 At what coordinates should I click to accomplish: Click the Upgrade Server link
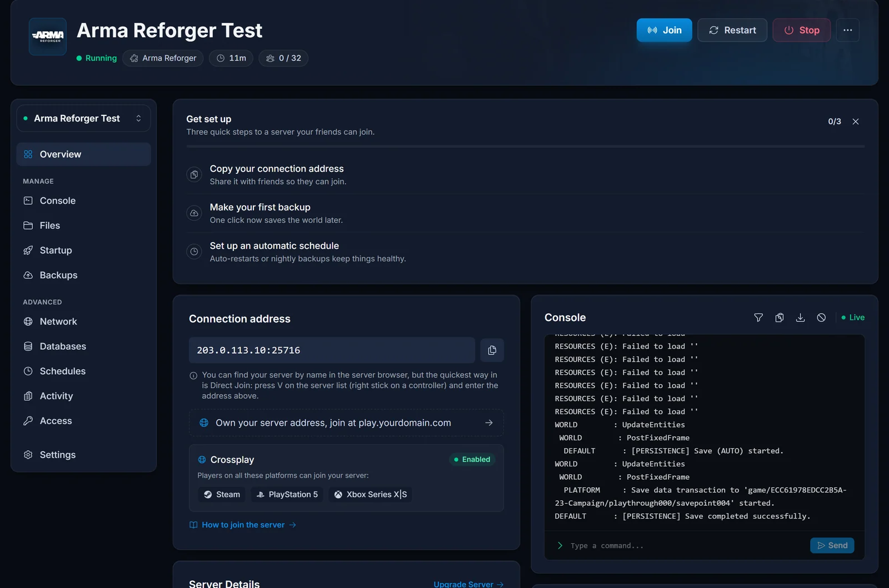[x=468, y=584]
